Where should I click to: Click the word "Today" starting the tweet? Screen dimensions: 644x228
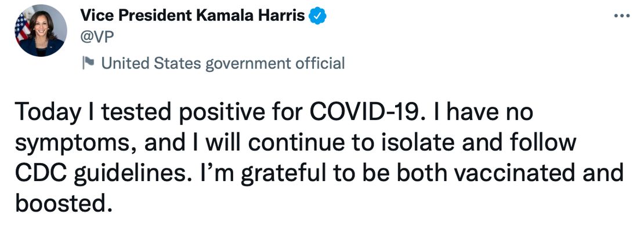coord(47,113)
